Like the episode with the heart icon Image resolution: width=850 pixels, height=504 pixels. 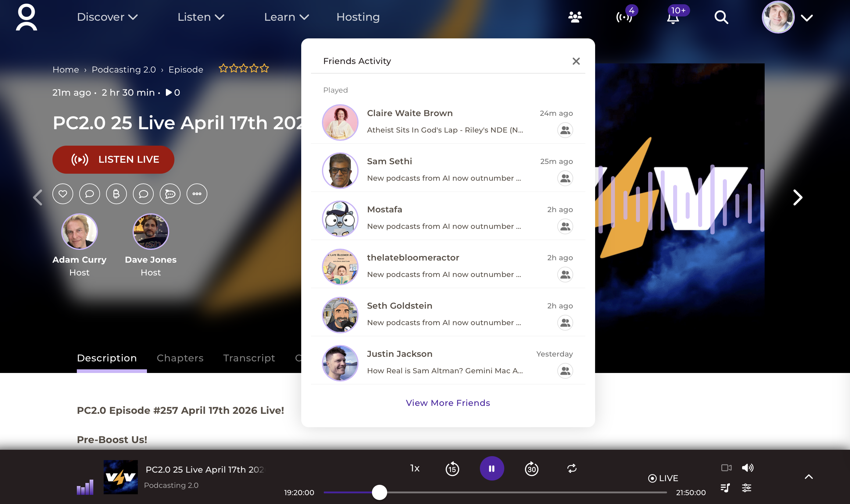[x=63, y=194]
